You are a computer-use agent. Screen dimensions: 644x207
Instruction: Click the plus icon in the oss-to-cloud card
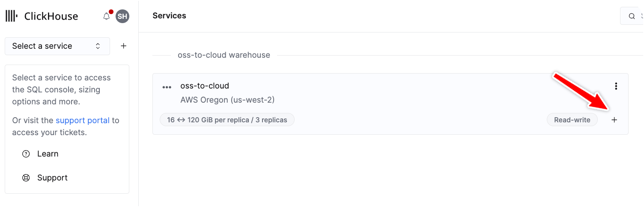[x=614, y=120]
